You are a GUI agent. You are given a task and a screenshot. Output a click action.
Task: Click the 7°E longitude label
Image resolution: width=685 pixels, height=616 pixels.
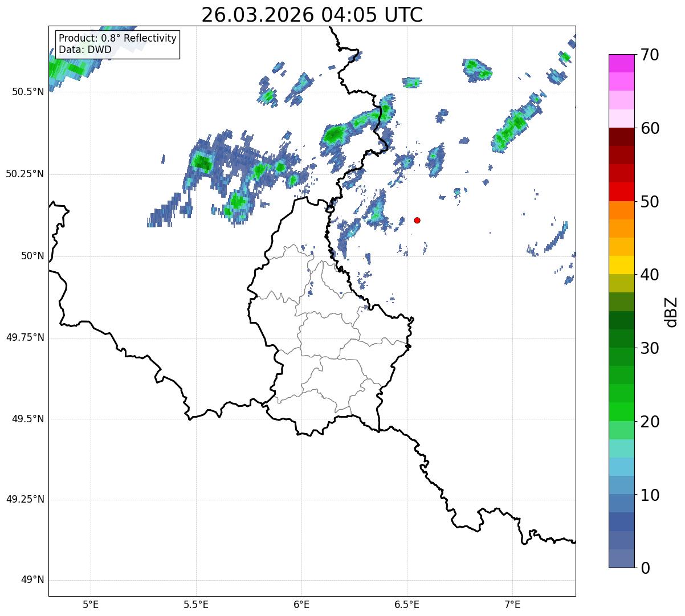(x=512, y=604)
